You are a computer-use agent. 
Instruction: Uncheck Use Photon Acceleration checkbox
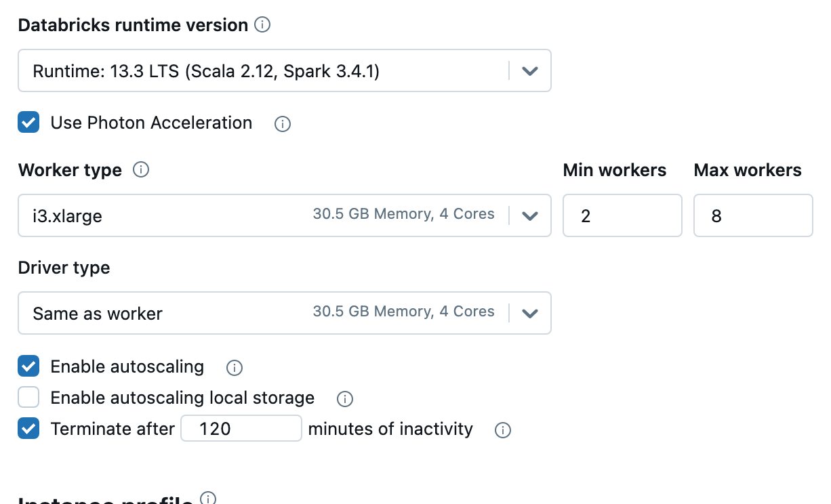[28, 123]
